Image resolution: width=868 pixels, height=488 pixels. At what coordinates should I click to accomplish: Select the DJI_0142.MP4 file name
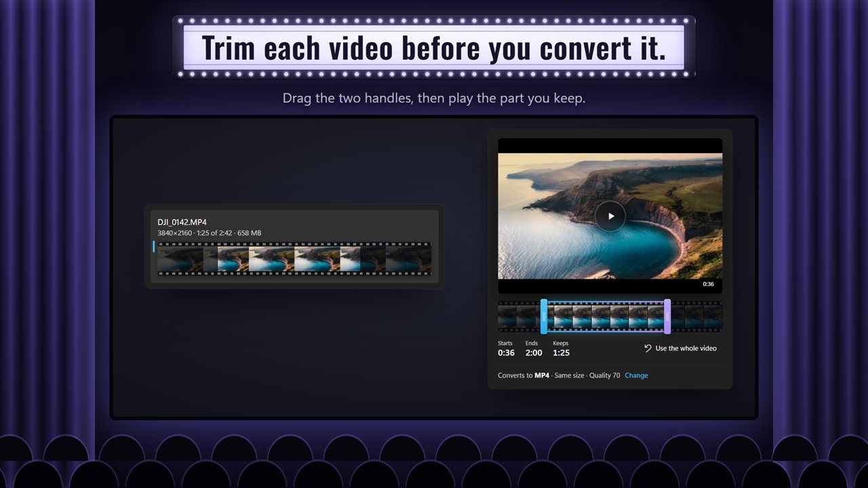tap(182, 222)
